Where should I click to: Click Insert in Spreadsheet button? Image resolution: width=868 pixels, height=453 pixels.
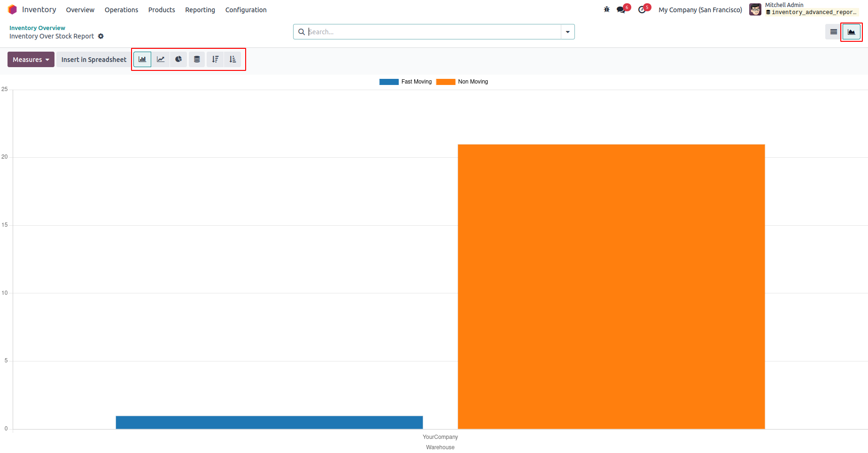coord(94,60)
